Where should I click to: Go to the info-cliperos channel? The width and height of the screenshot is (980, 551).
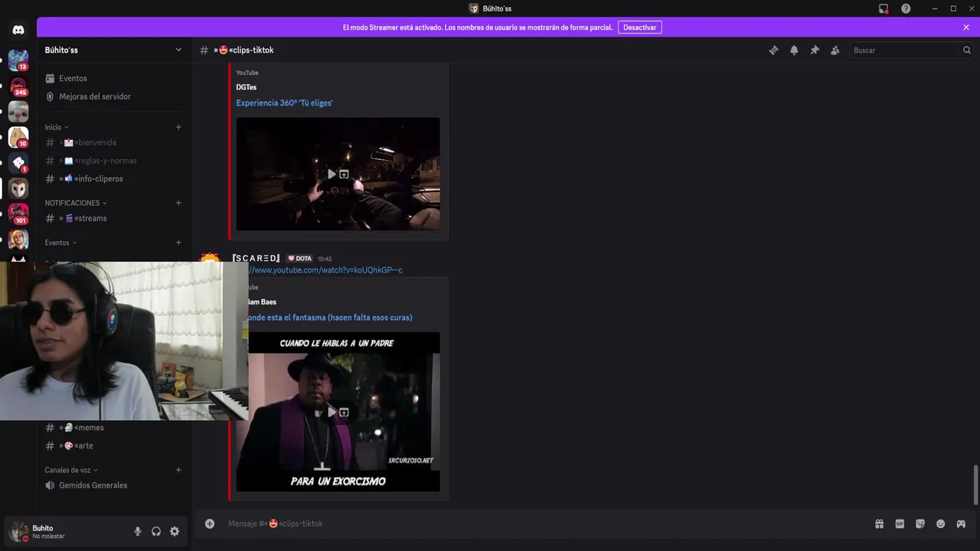pos(113,178)
